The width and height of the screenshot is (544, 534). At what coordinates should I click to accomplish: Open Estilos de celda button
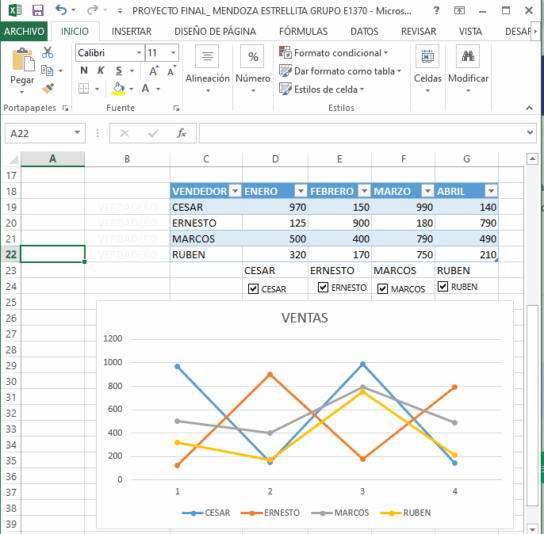click(322, 89)
